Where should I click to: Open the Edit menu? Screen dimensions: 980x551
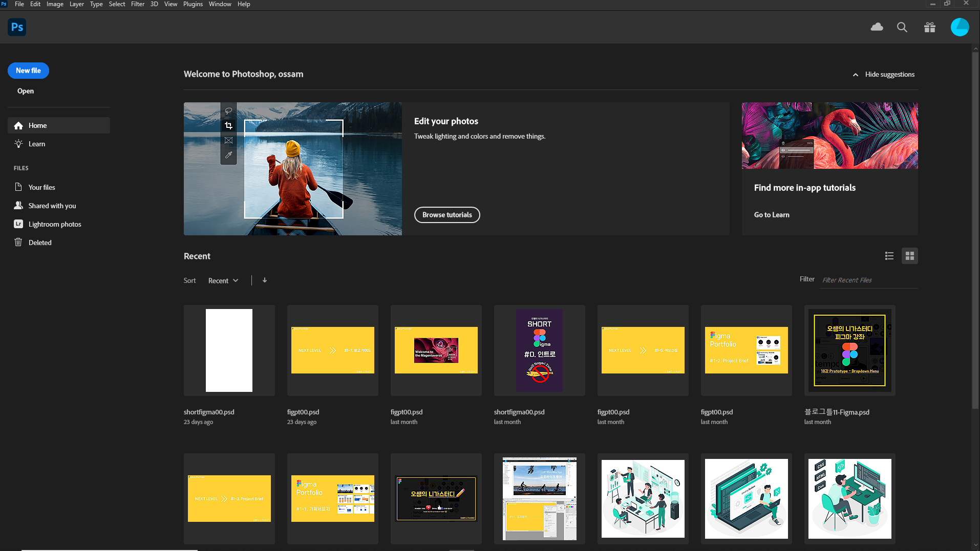coord(35,4)
